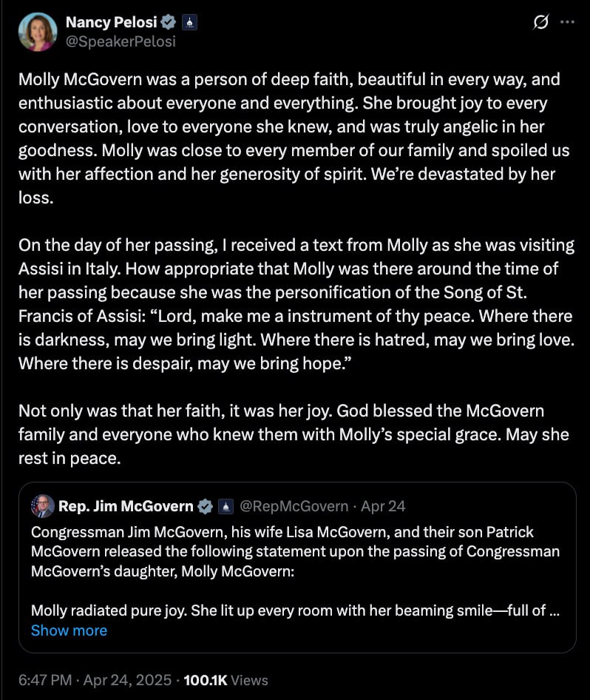View the 100.1K Views count

coord(226,680)
